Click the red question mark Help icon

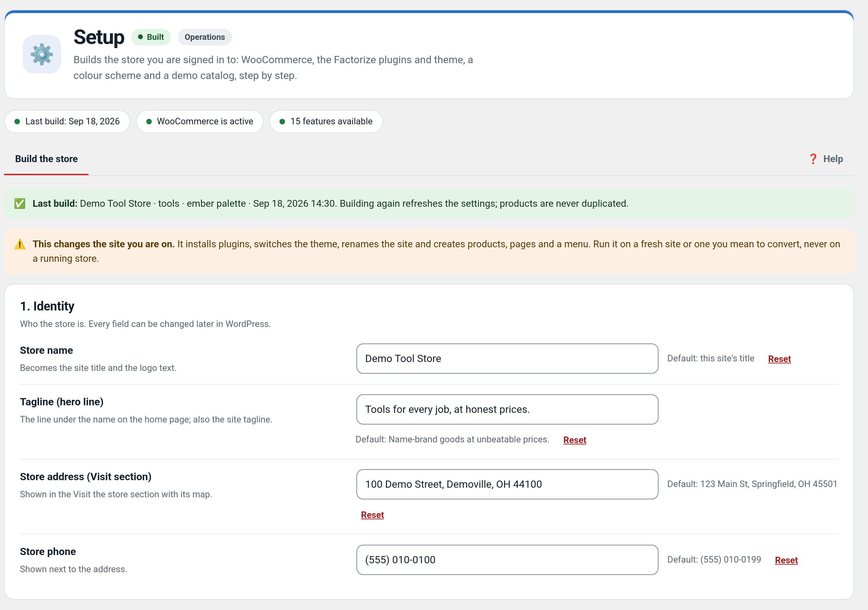[813, 159]
